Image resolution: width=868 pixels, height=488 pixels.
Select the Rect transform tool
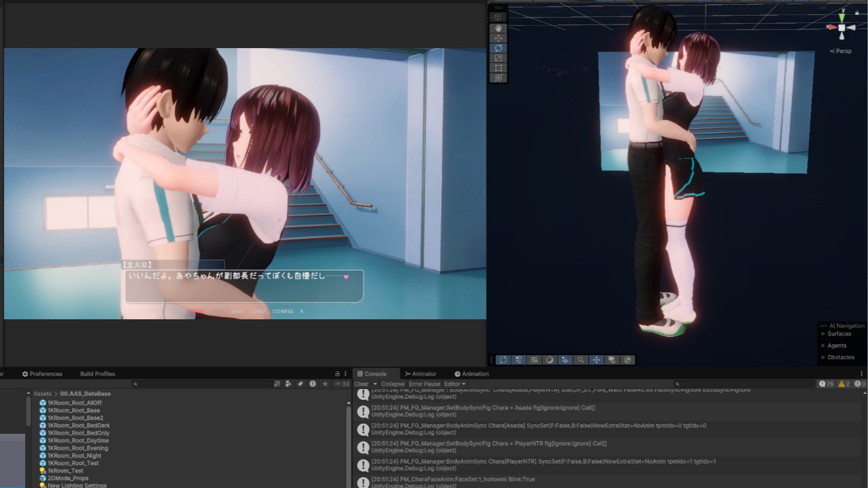point(498,68)
